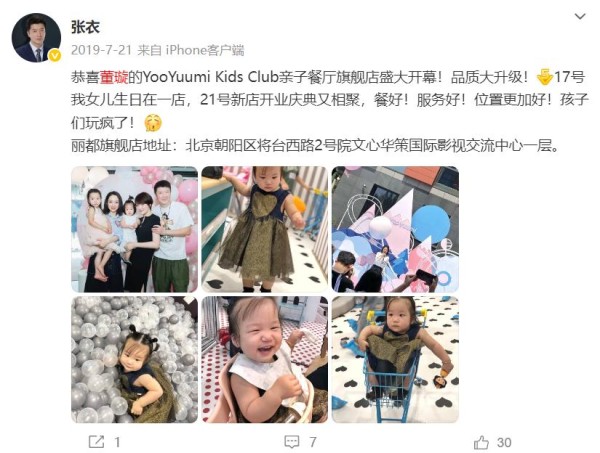Open the 张衣 username link
600x453 pixels.
pyautogui.click(x=85, y=27)
